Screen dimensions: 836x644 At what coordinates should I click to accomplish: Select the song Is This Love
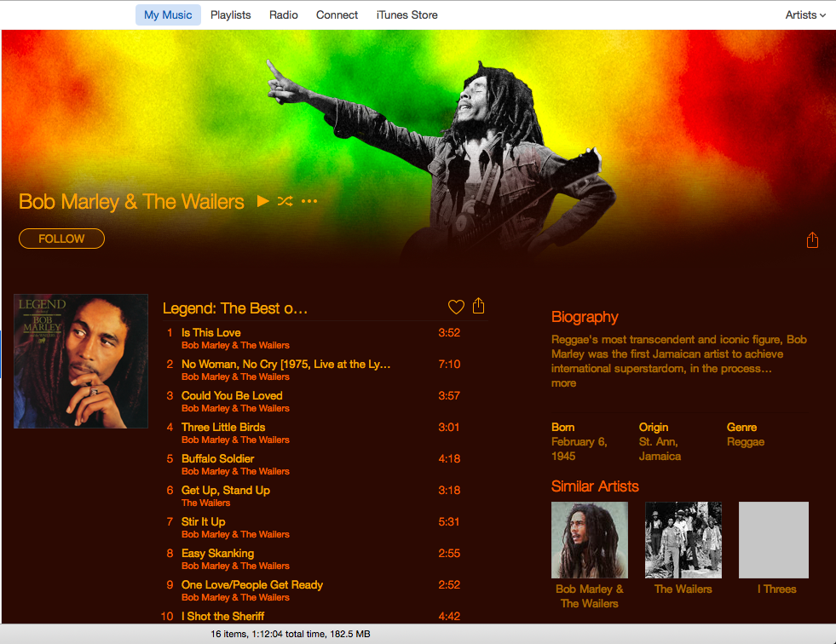pos(211,333)
